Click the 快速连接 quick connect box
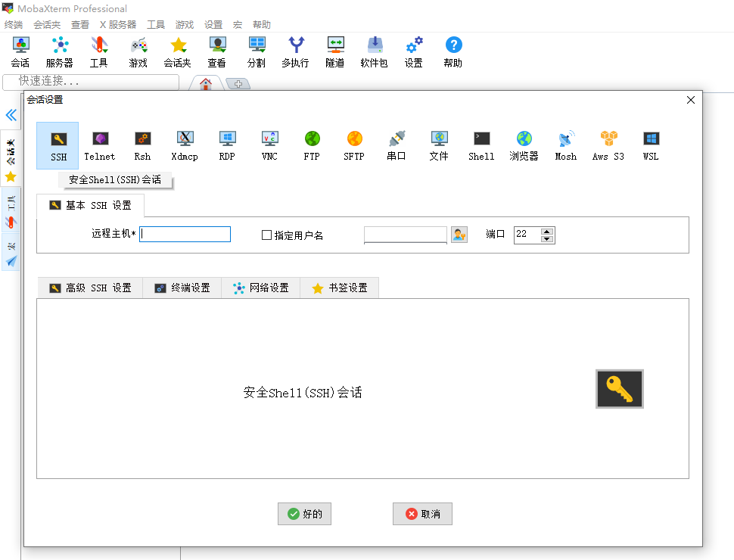734x560 pixels. (91, 82)
